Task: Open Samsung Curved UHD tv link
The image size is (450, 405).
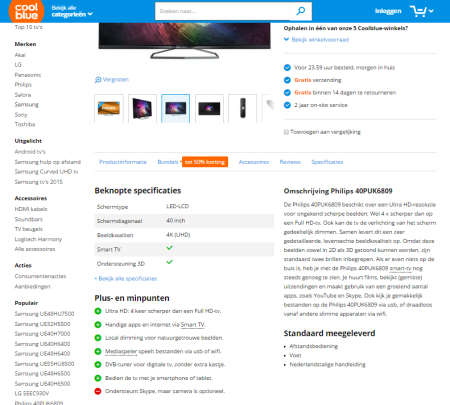Action: pyautogui.click(x=46, y=172)
